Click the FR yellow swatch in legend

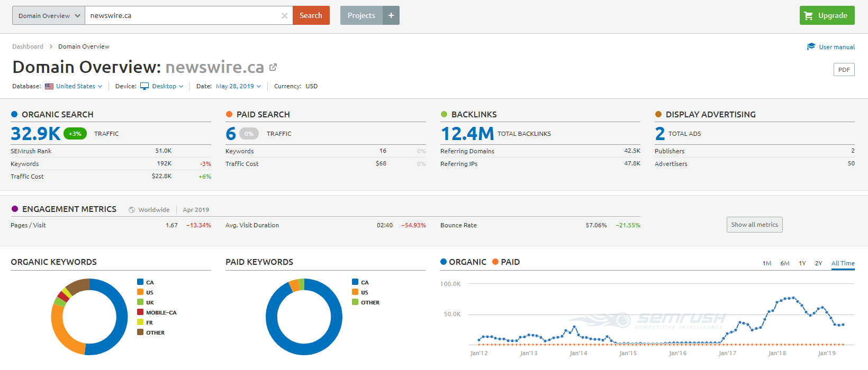140,322
